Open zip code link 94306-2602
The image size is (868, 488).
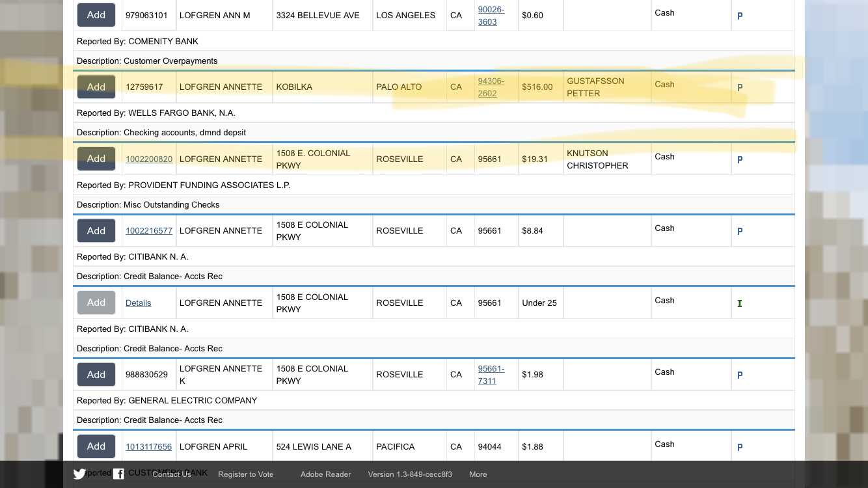point(491,87)
